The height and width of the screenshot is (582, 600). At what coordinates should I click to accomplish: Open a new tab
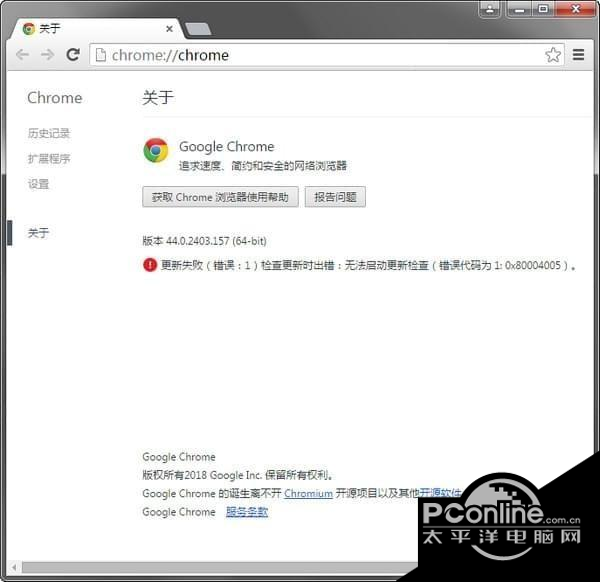coord(198,29)
